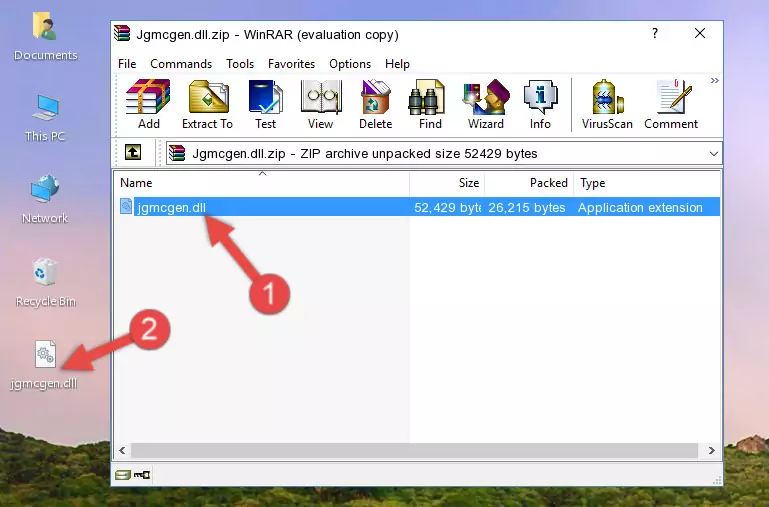Click the password key icon in status bar
This screenshot has height=507, width=769.
point(142,475)
